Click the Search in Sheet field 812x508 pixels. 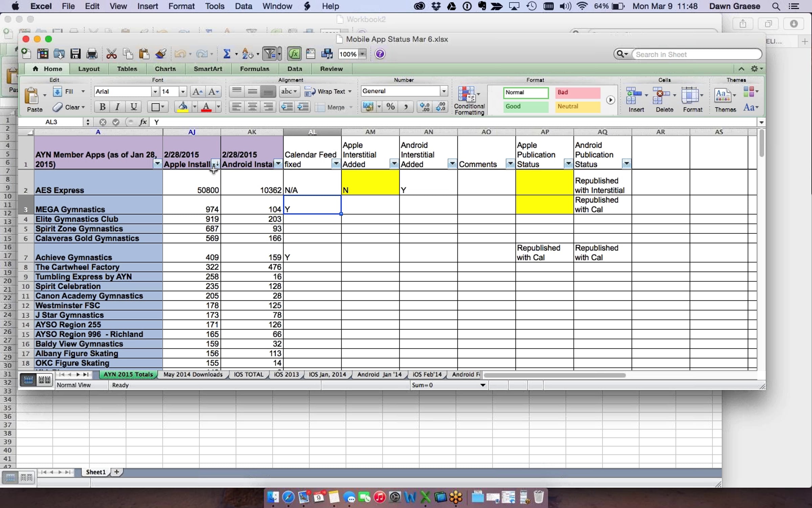697,54
